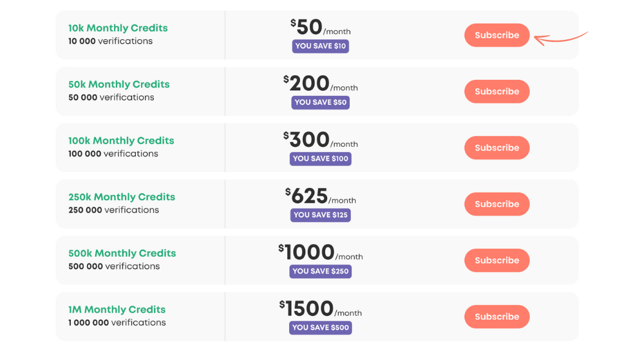Subscribe to the 500k Monthly Credits plan

pos(497,261)
